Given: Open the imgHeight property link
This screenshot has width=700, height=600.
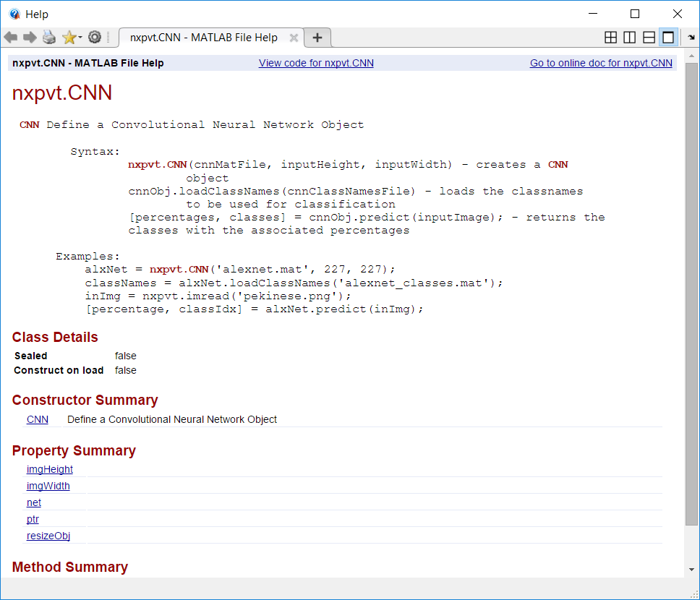Looking at the screenshot, I should tap(50, 470).
